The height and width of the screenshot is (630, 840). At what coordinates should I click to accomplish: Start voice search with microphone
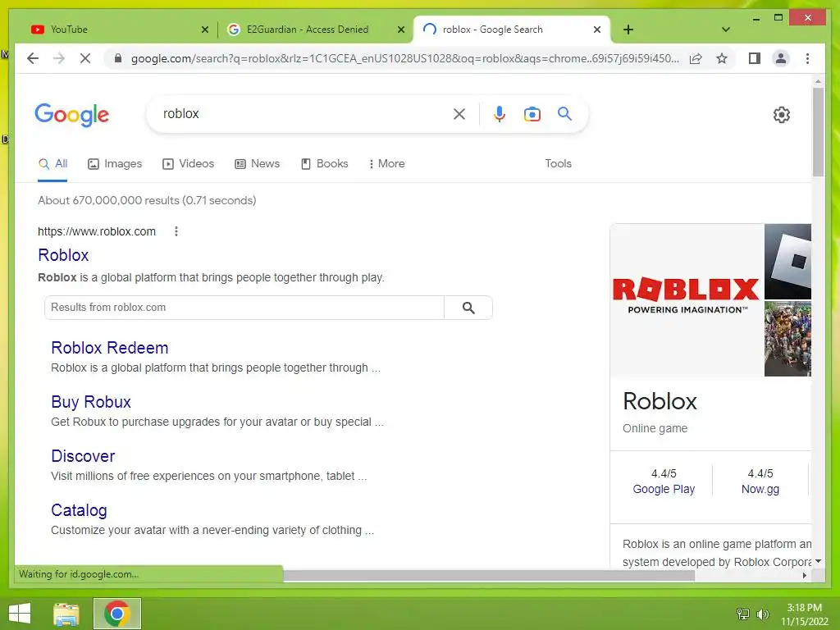(500, 113)
